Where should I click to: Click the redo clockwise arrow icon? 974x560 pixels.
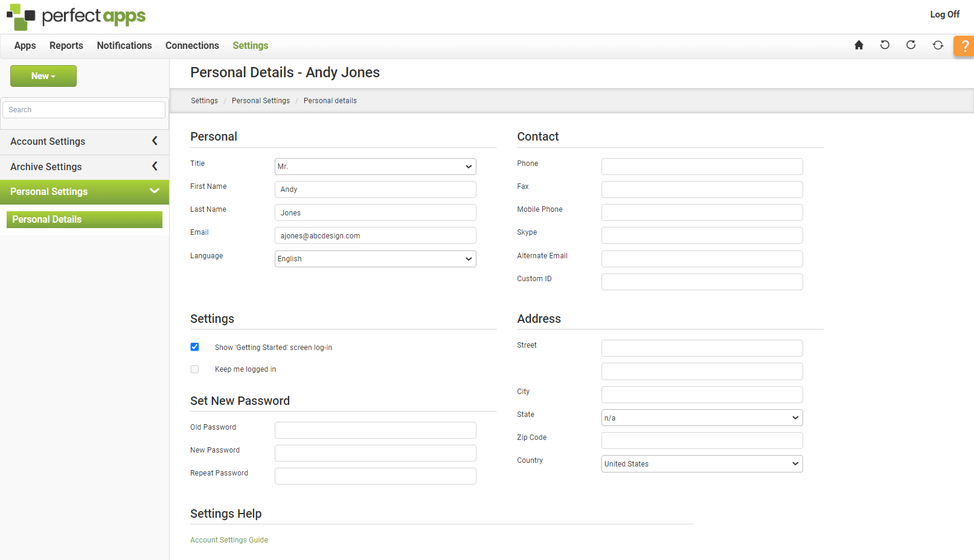[911, 45]
